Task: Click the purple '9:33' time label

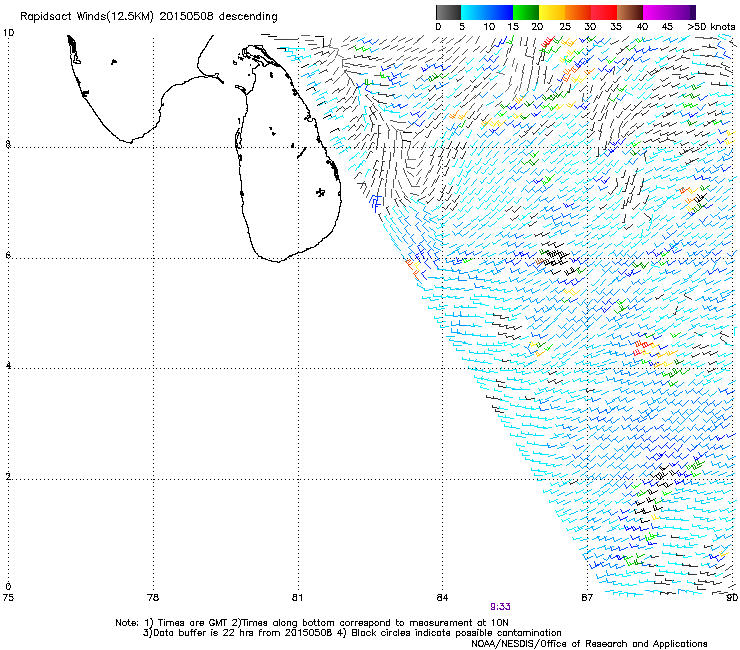Action: [x=500, y=607]
